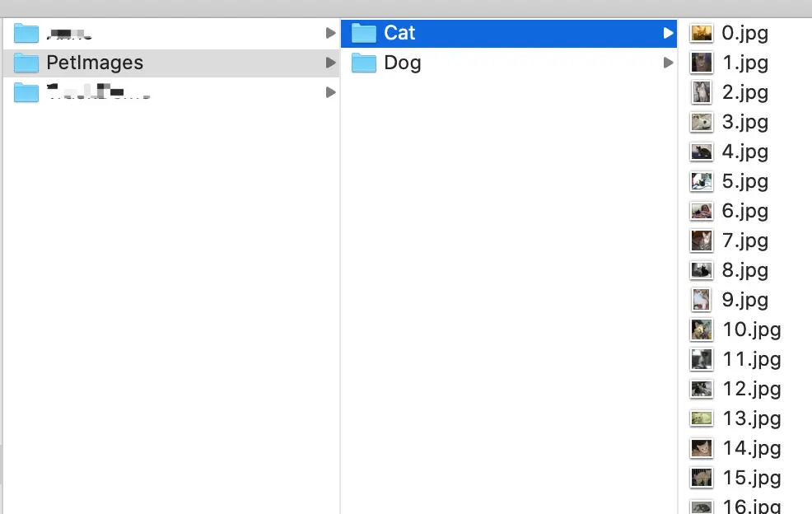
Task: Select the PetImages folder icon
Action: click(x=26, y=63)
